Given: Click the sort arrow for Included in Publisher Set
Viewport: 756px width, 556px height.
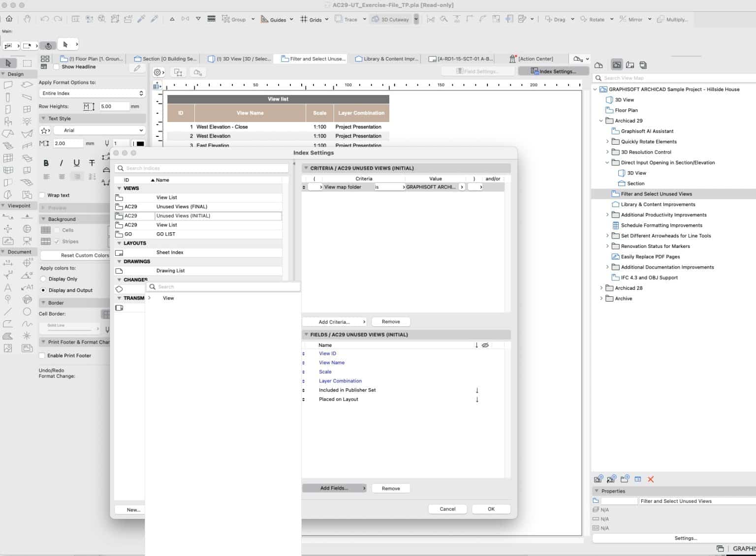Looking at the screenshot, I should point(477,390).
